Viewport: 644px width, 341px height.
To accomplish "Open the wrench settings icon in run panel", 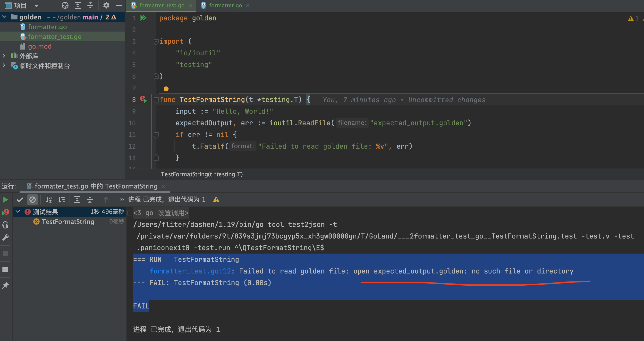I will coord(6,238).
